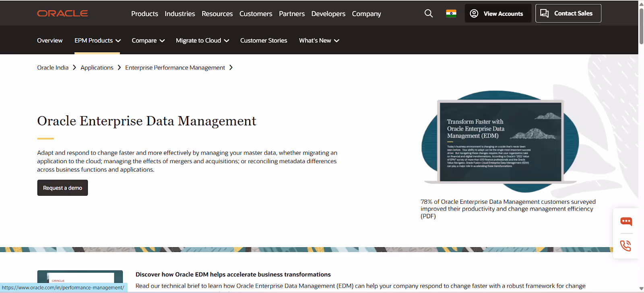Click the Oracle logo
644x293 pixels.
point(62,13)
